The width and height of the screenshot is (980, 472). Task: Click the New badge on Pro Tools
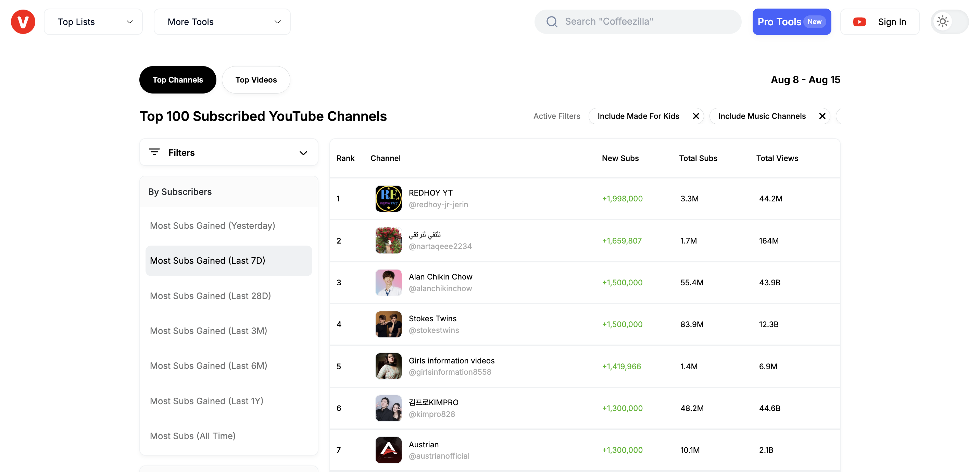tap(815, 22)
